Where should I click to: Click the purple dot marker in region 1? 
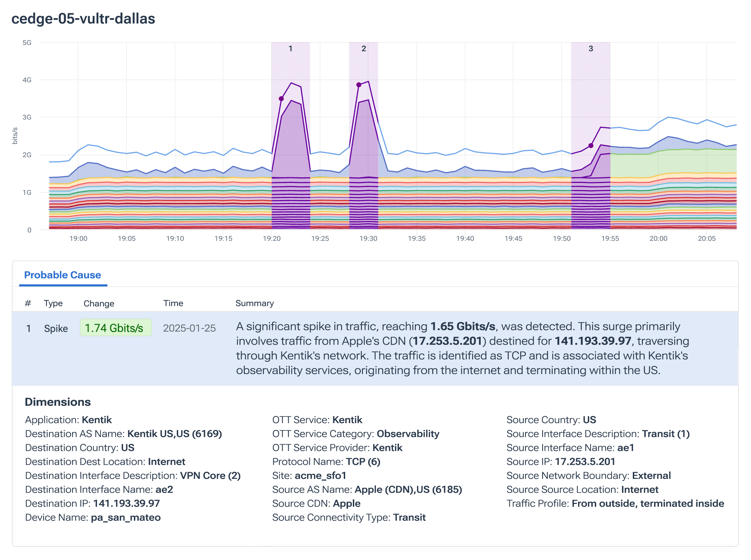(x=281, y=99)
